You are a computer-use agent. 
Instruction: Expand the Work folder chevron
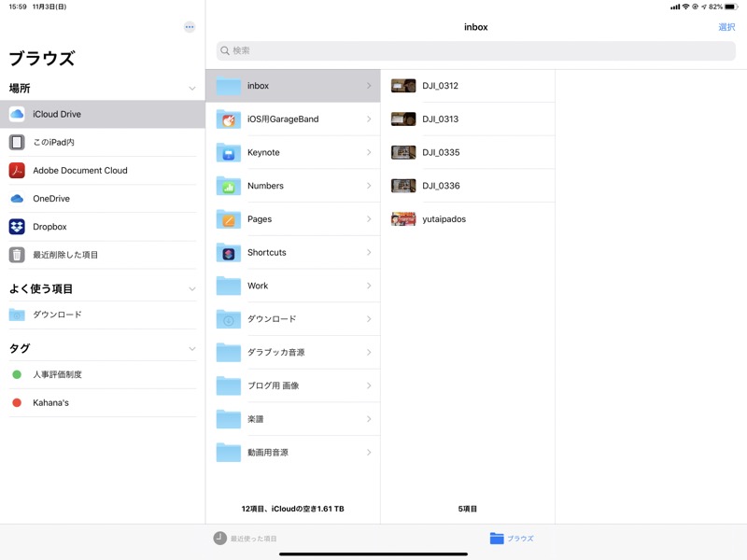(x=369, y=286)
